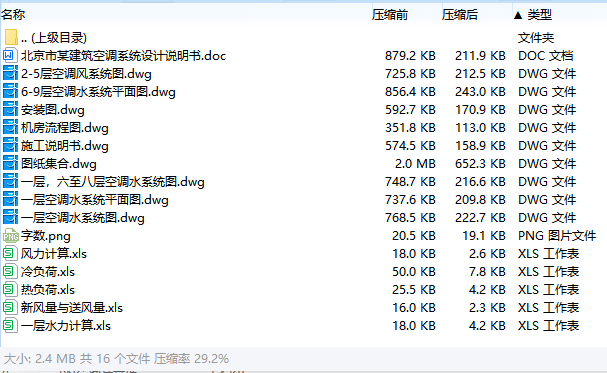Click the DOC 文档 type cell
Image resolution: width=607 pixels, height=373 pixels.
tap(545, 56)
